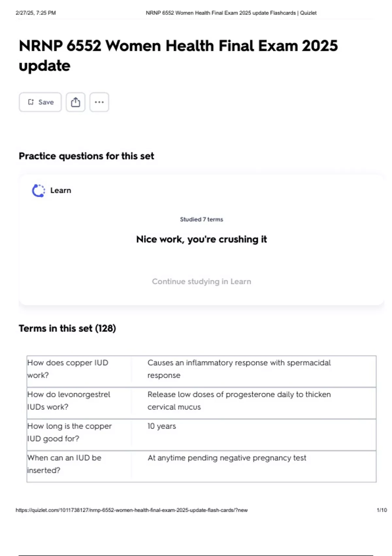Open the three-dots more options menu
The image size is (392, 556).
click(99, 102)
